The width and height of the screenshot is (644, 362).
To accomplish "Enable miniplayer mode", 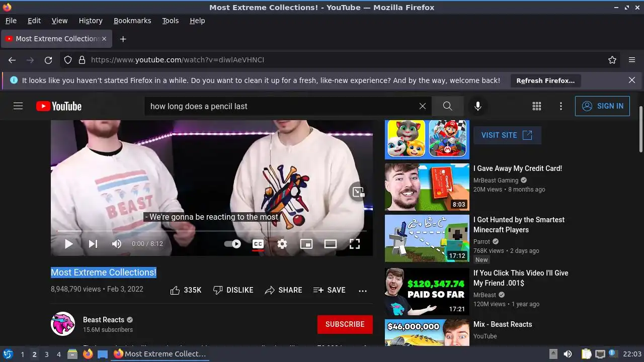I will pyautogui.click(x=306, y=244).
